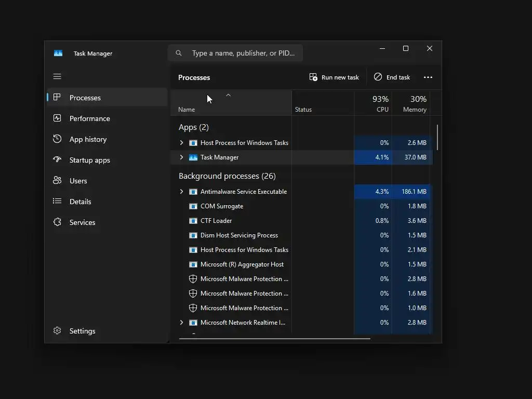The image size is (532, 399).
Task: Click the End task prohibited icon
Action: [x=378, y=77]
